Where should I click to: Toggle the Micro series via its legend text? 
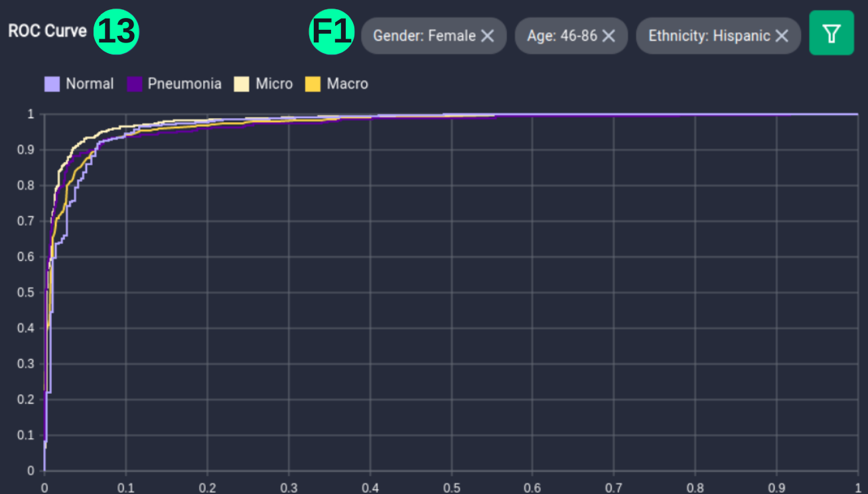tap(274, 84)
